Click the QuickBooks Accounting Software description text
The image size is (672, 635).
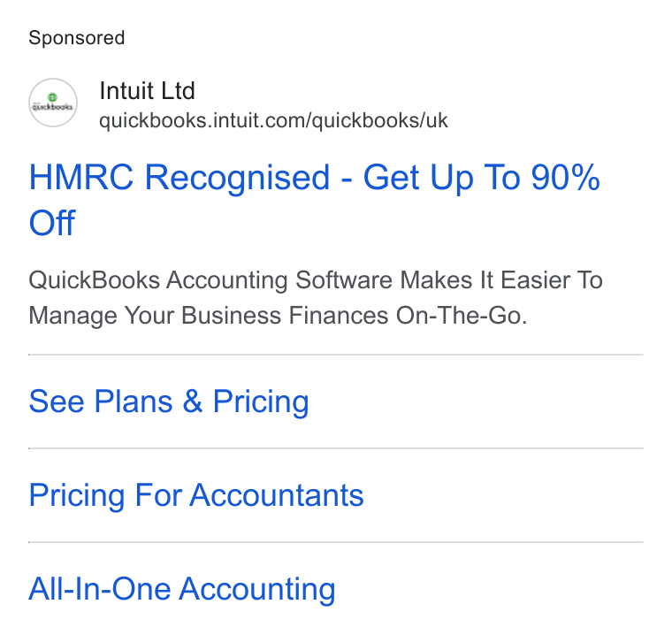[x=316, y=298]
